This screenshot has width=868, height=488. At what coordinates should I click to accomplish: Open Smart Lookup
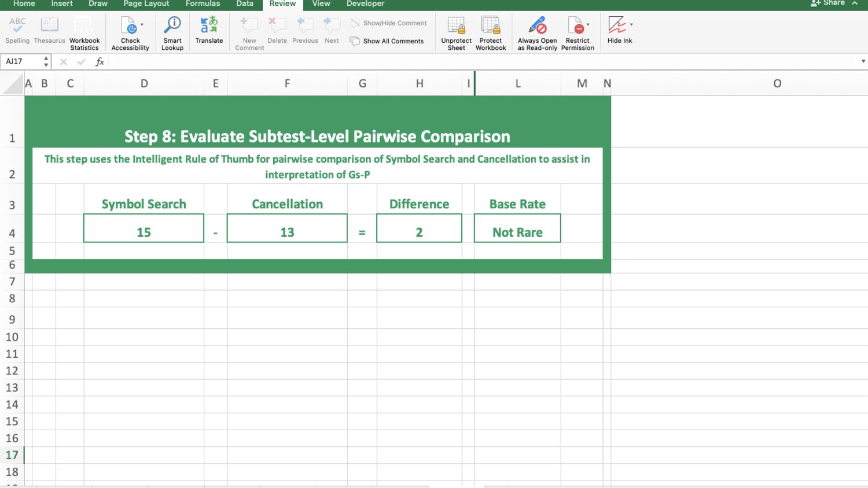(x=172, y=34)
